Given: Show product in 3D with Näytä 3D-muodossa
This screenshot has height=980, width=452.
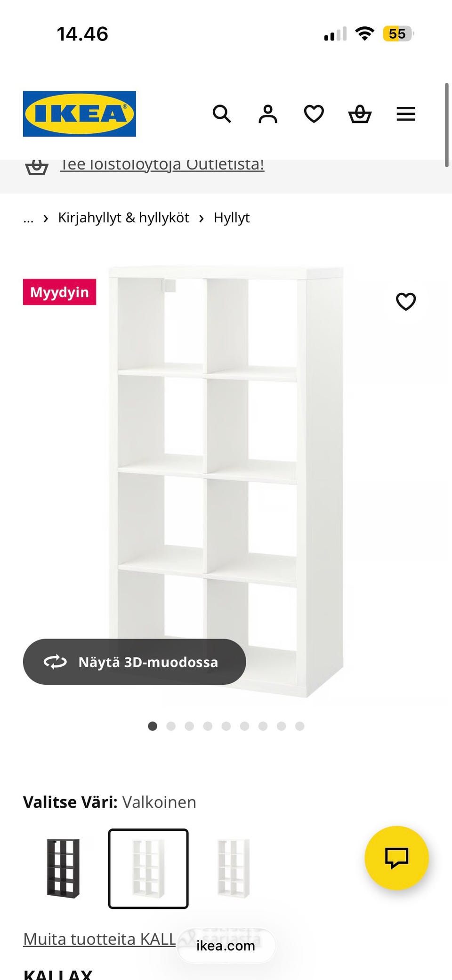Looking at the screenshot, I should [x=134, y=662].
